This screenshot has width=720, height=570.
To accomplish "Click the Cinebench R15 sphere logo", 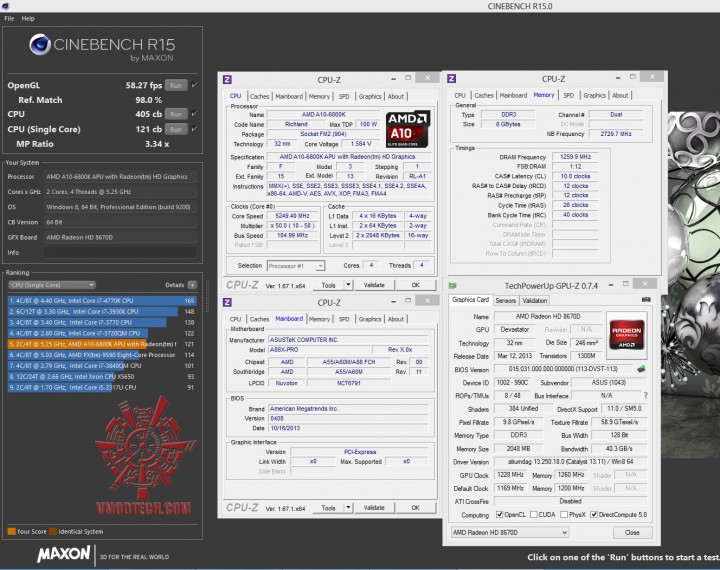I will point(40,45).
